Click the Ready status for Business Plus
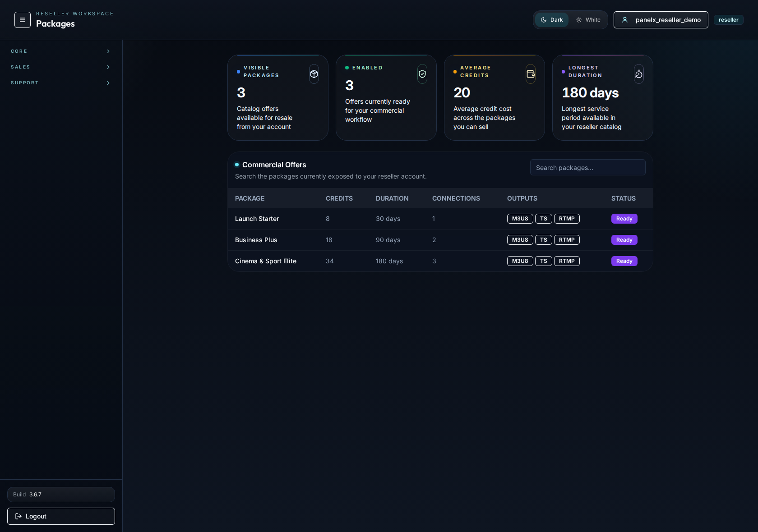 point(624,240)
